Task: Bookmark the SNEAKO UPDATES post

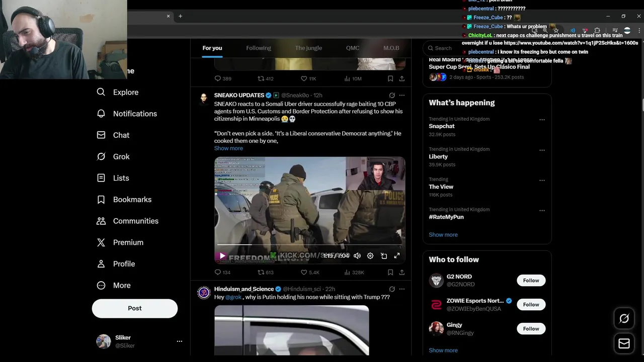Action: (x=390, y=272)
